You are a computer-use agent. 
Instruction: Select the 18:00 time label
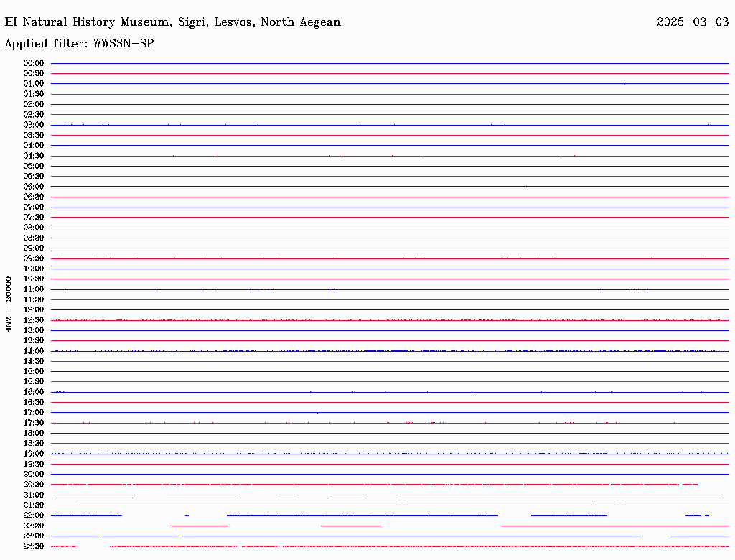tap(34, 434)
